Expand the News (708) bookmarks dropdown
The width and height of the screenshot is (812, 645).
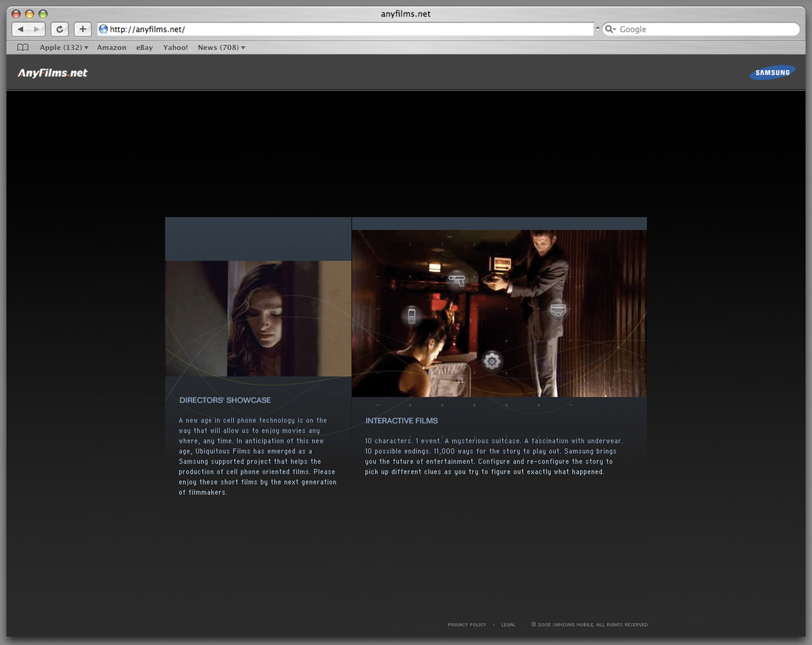[221, 48]
